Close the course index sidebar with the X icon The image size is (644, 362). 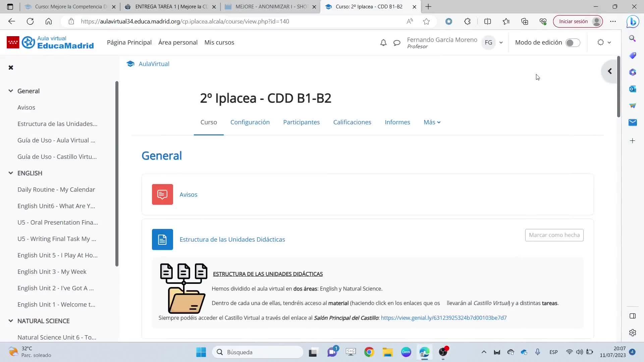click(11, 67)
